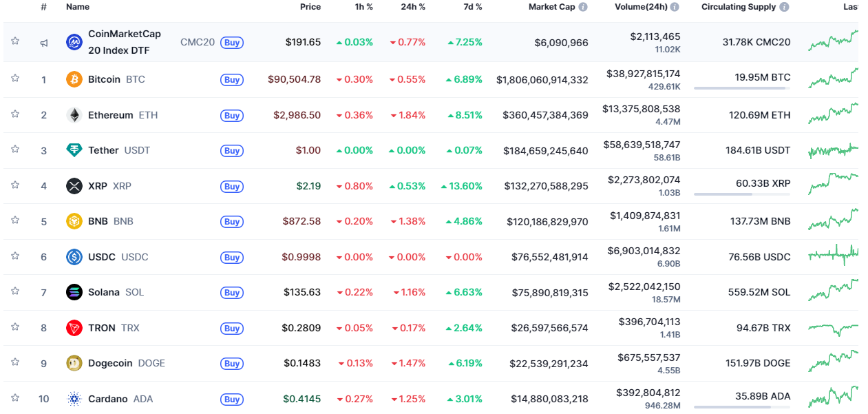Click the Tether coin icon
868x414 pixels.
(74, 150)
